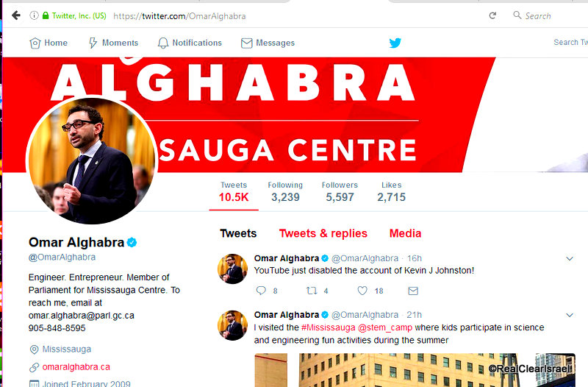
Task: Click the Twitter bird logo
Action: 395,43
